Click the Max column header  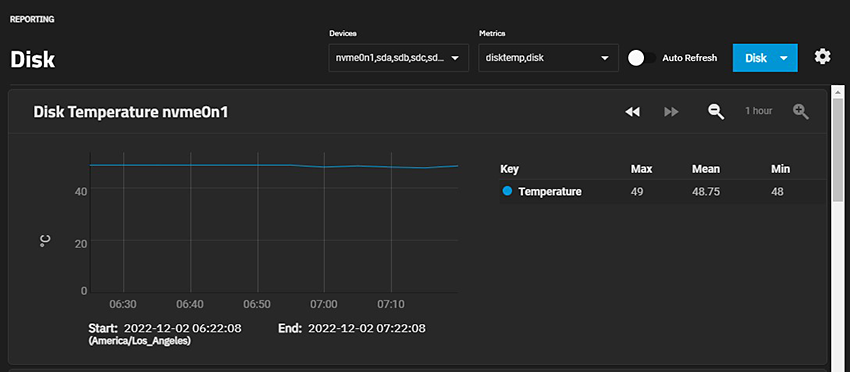click(x=641, y=169)
